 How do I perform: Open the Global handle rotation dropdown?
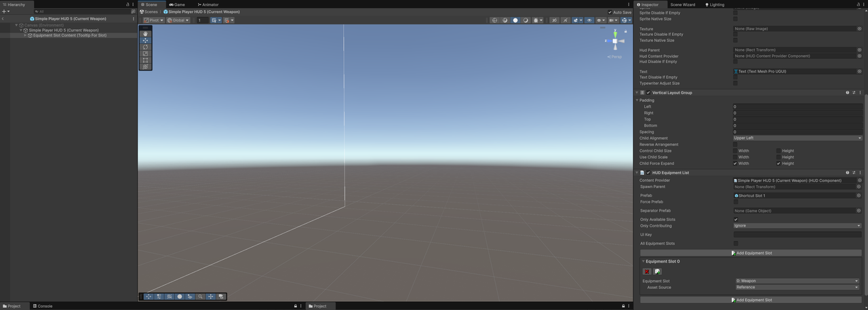click(x=178, y=20)
